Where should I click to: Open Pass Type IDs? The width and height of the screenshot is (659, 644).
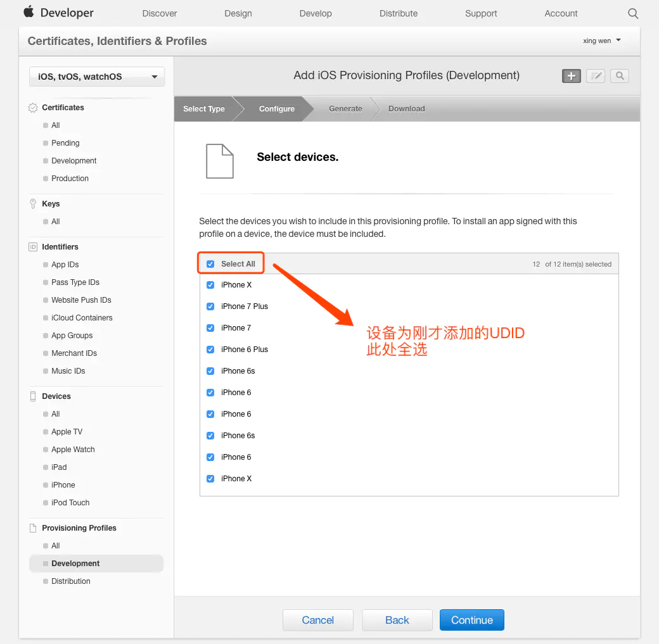(x=75, y=282)
